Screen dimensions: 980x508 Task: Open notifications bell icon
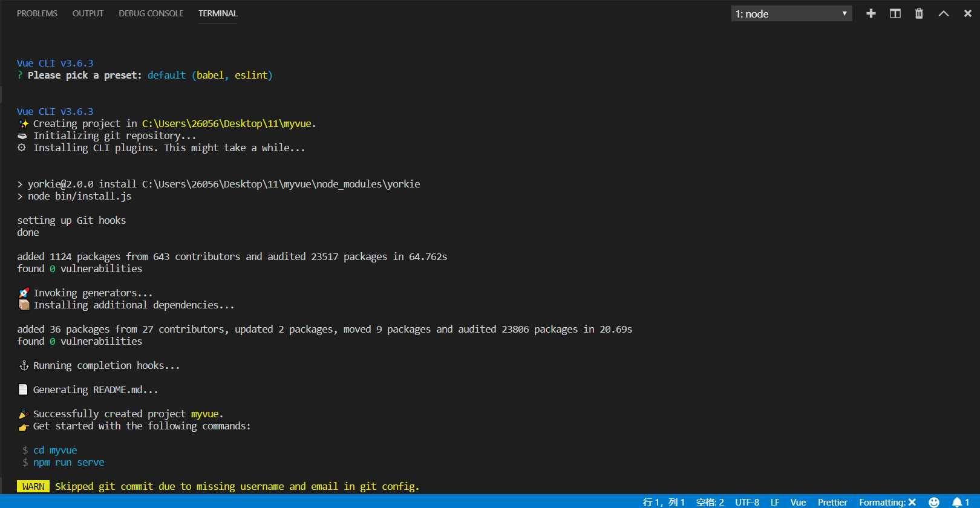(961, 502)
